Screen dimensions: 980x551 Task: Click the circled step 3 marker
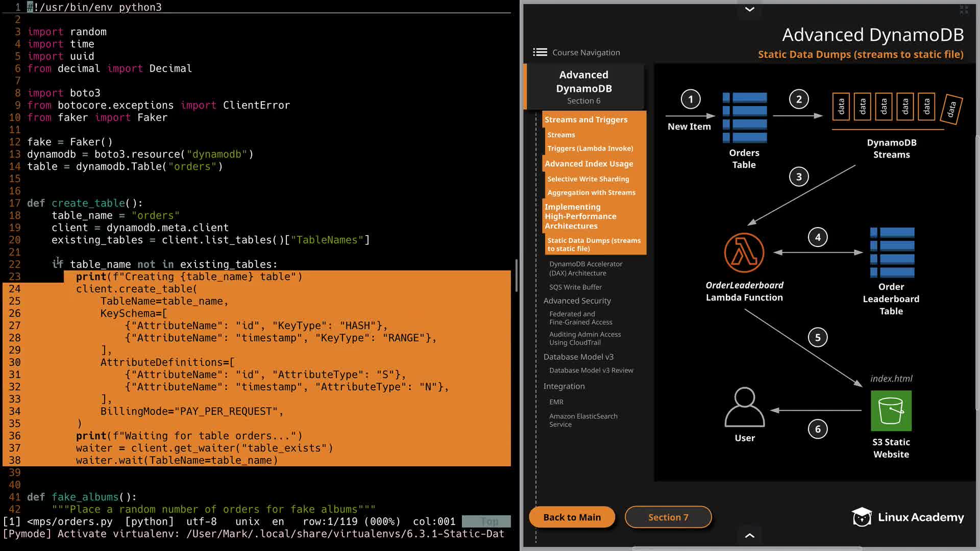point(798,177)
